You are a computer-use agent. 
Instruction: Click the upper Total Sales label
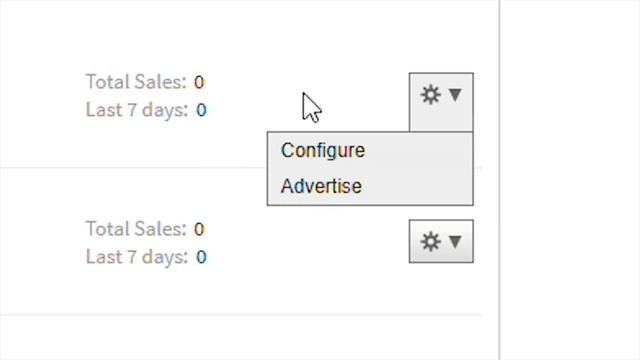click(x=136, y=82)
